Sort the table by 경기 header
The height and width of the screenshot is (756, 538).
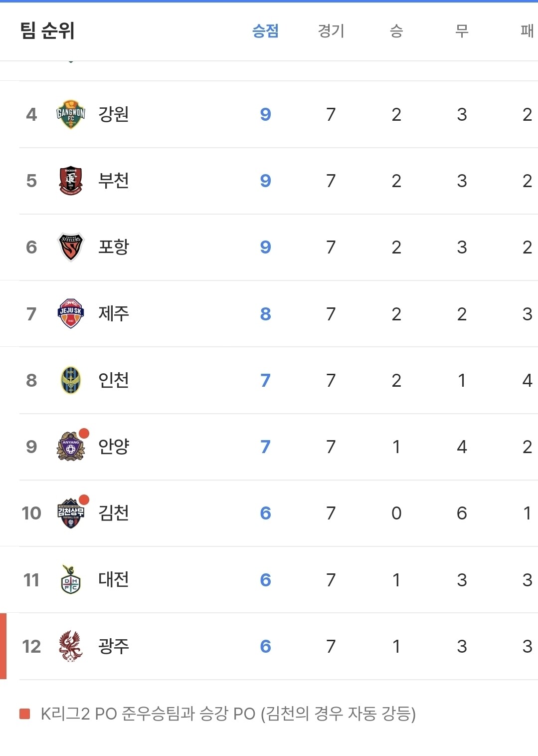coord(331,31)
